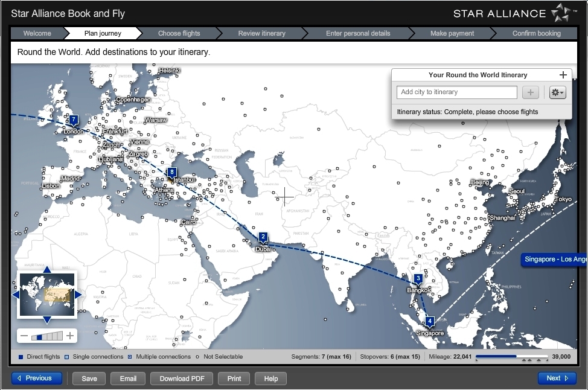Select Frankfurt on the map

[115, 131]
